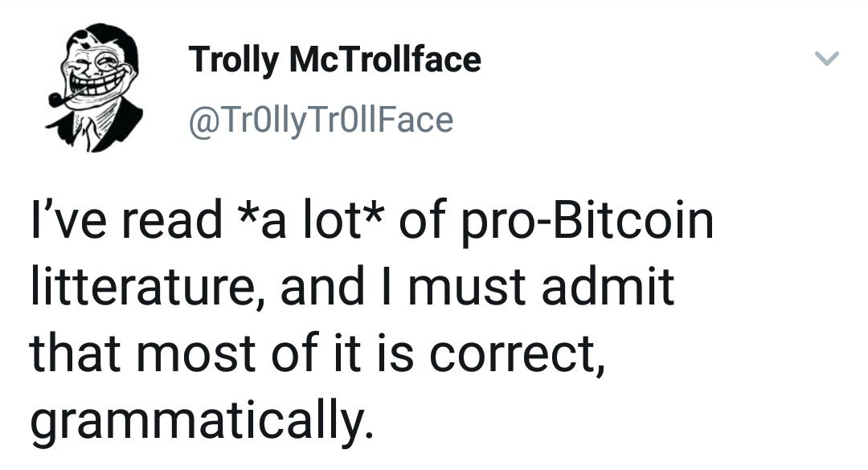This screenshot has height=470, width=868.
Task: Open the tweet options chevron menu
Action: pos(827,59)
